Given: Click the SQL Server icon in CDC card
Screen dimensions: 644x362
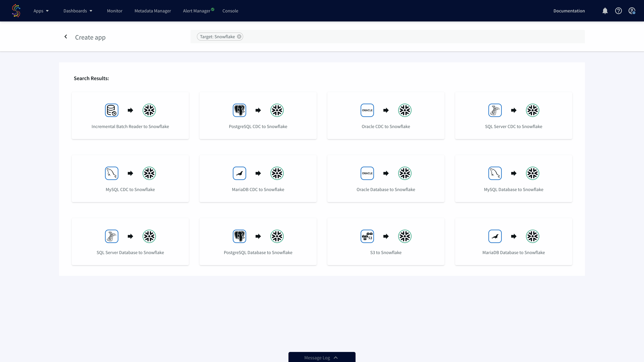Looking at the screenshot, I should pyautogui.click(x=495, y=110).
